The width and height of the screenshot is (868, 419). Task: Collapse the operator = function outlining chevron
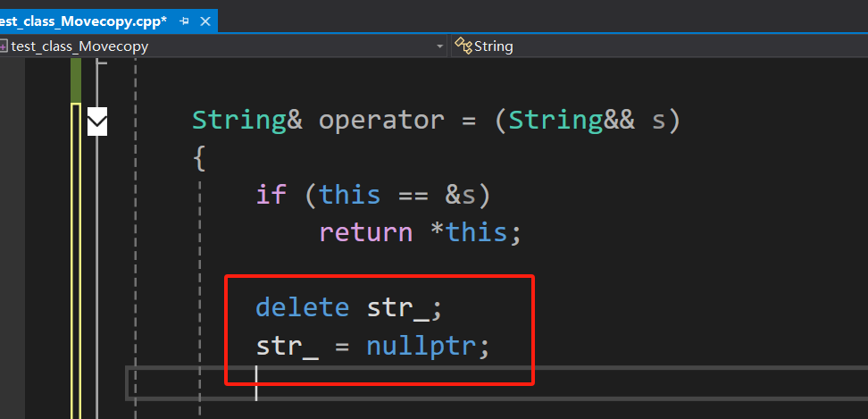(96, 122)
